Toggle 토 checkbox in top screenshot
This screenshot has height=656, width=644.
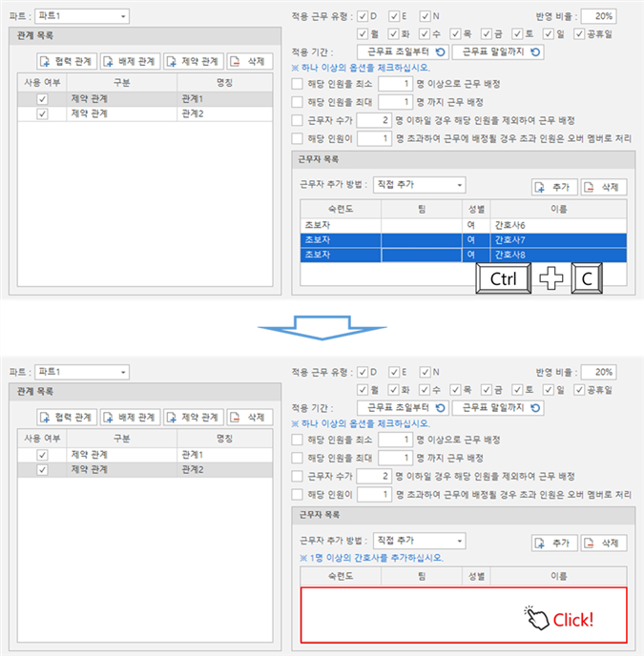point(517,34)
